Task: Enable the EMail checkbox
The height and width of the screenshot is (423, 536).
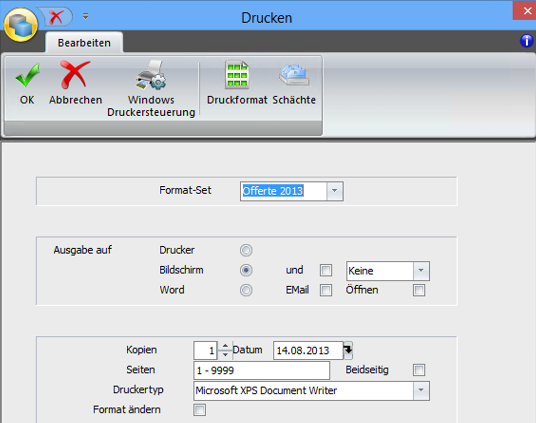Action: [x=326, y=290]
